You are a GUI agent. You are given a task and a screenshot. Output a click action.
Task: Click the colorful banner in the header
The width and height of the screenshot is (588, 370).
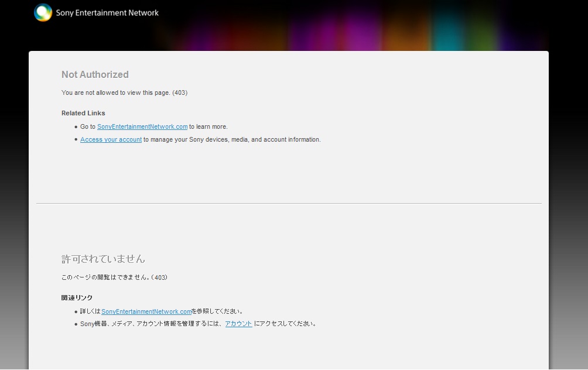pos(351,26)
